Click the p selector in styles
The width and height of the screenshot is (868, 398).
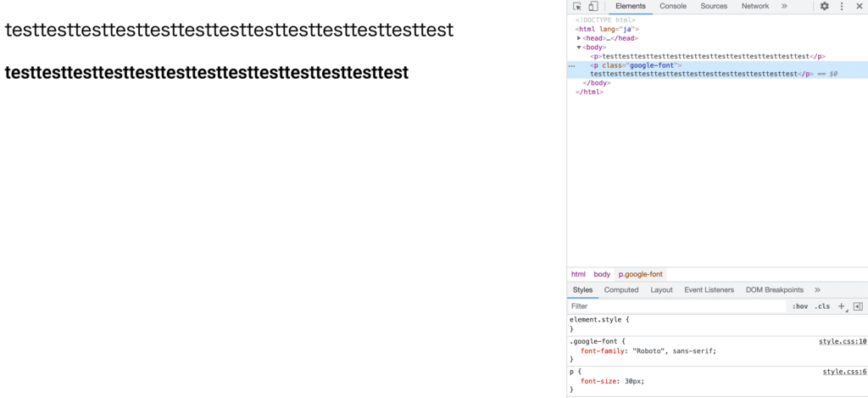point(572,372)
